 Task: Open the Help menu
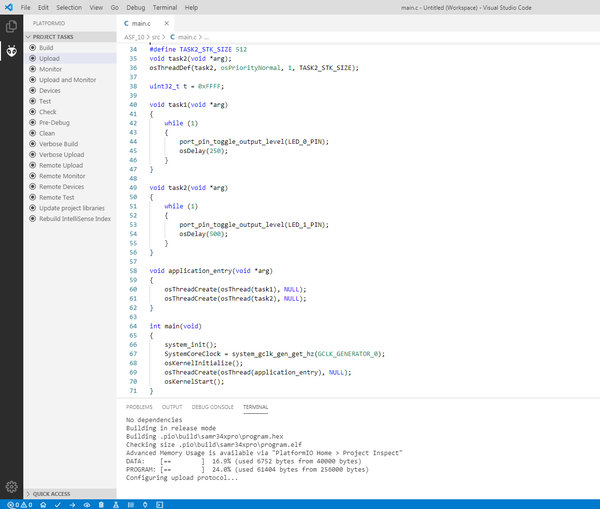[x=191, y=7]
